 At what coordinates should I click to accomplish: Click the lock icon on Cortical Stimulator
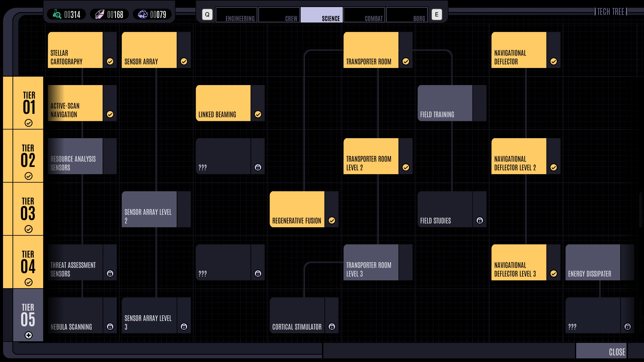(332, 327)
